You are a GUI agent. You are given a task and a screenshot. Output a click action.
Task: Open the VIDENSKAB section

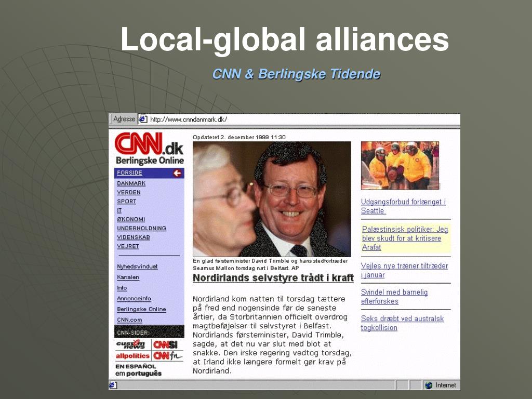pos(134,237)
